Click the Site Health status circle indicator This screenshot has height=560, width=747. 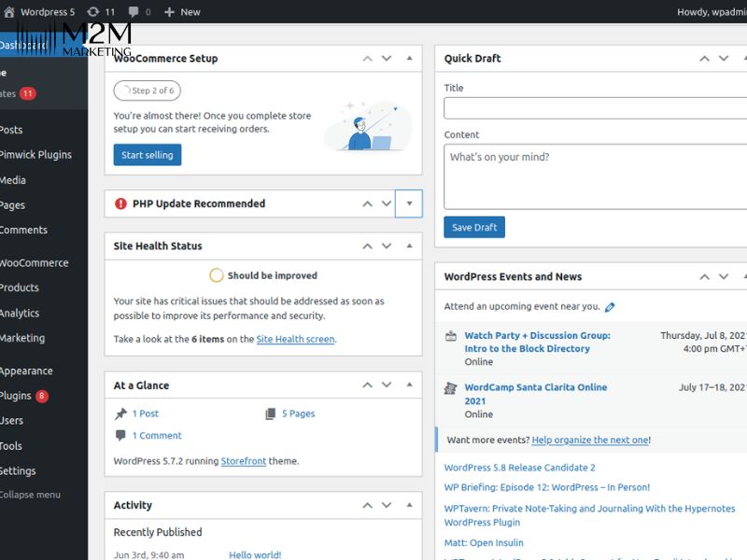[x=217, y=275]
